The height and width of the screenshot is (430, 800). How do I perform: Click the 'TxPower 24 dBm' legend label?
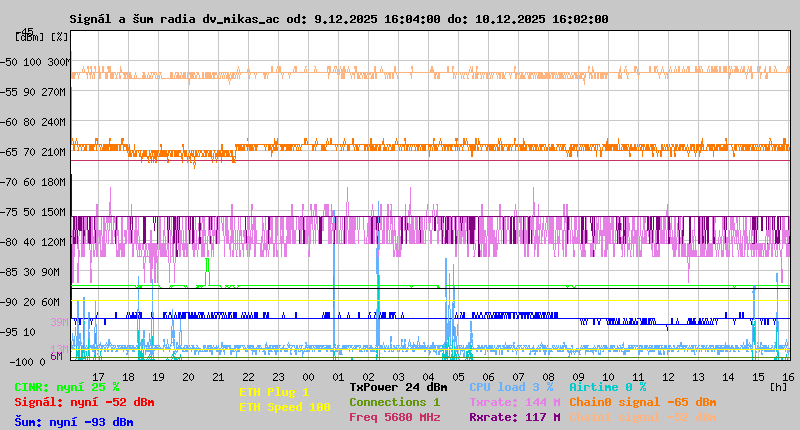pyautogui.click(x=398, y=387)
